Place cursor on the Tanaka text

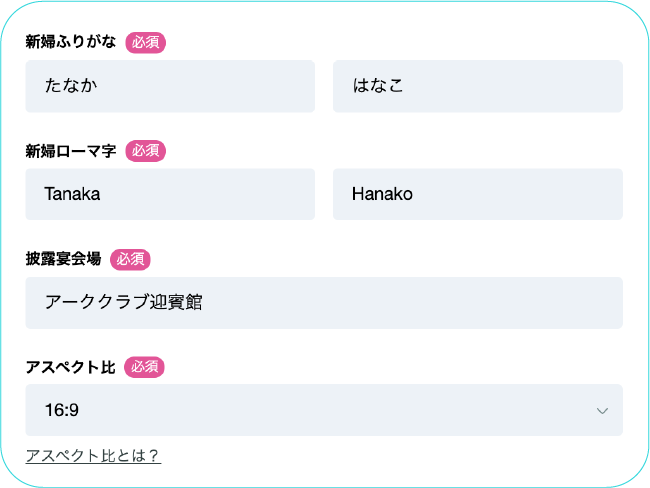pos(72,194)
